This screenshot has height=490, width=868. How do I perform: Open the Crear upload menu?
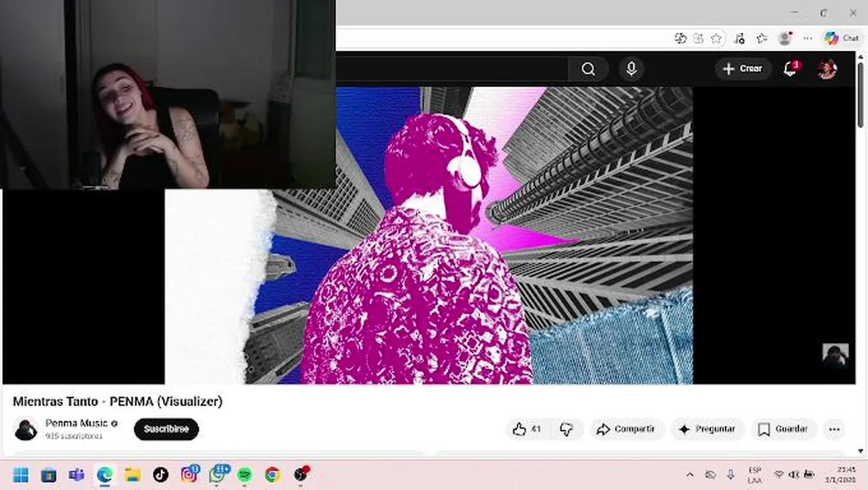[743, 69]
